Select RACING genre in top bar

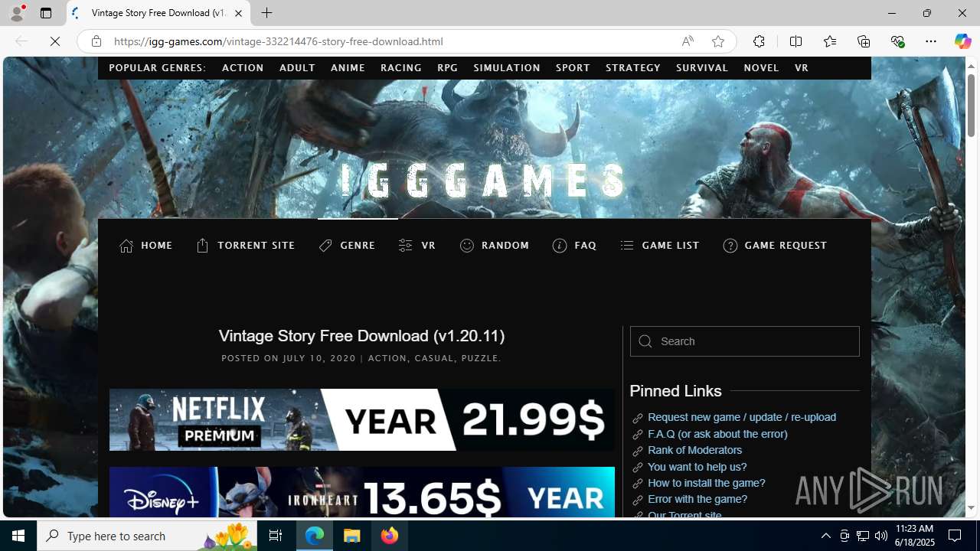pos(401,68)
